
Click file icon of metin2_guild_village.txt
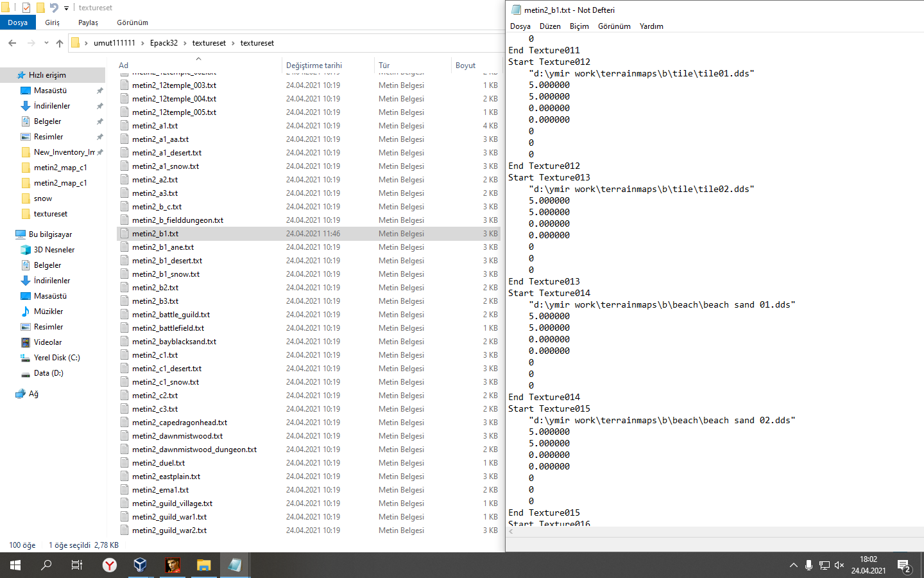(124, 504)
